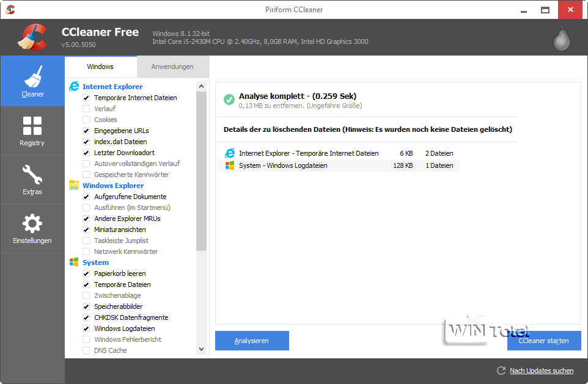Open the Registry section grid icon
The height and width of the screenshot is (384, 588).
click(x=32, y=126)
